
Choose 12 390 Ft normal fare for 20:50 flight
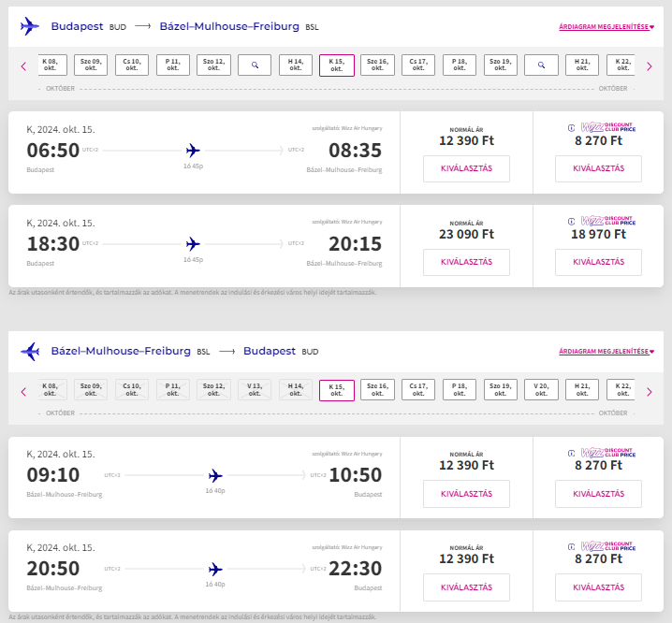tap(466, 587)
